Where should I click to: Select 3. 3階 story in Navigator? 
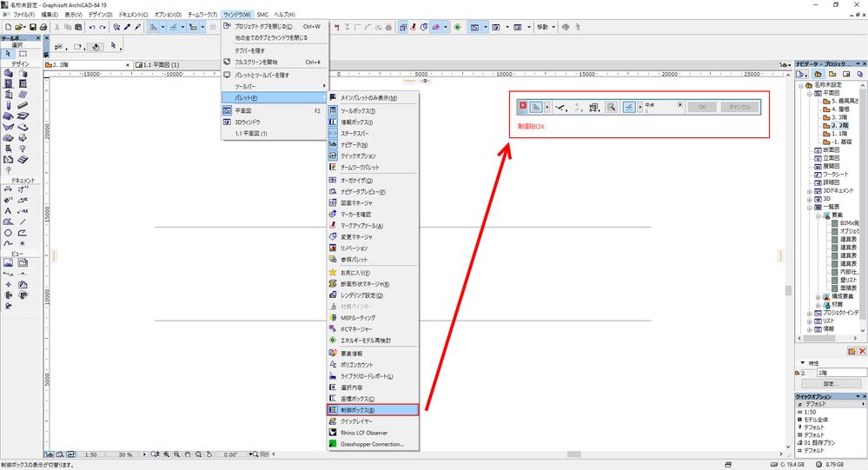coord(839,117)
